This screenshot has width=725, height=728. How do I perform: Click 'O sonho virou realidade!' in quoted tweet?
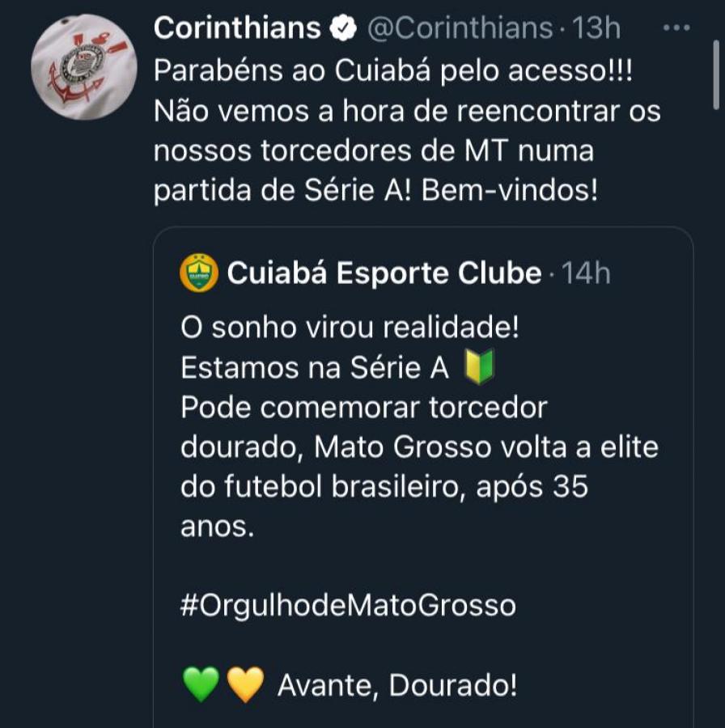point(349,329)
